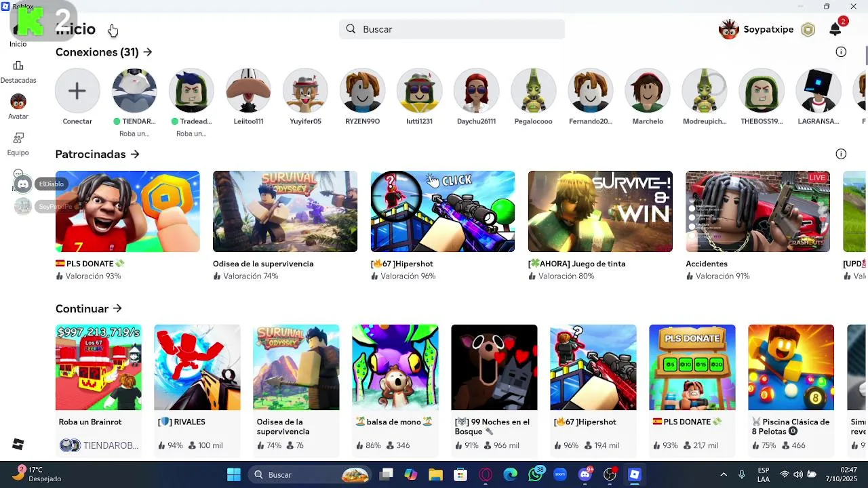Click Soypatxipe username text

768,30
